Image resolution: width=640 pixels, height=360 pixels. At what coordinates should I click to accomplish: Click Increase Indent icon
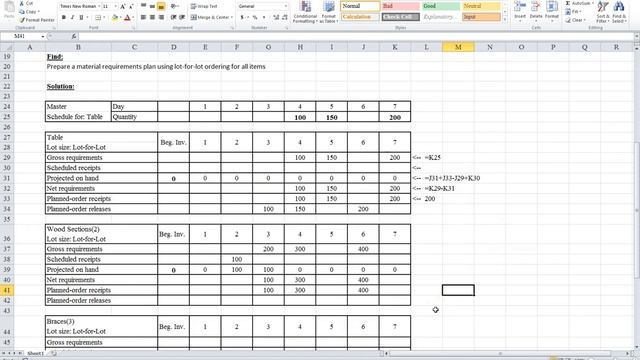coord(182,17)
